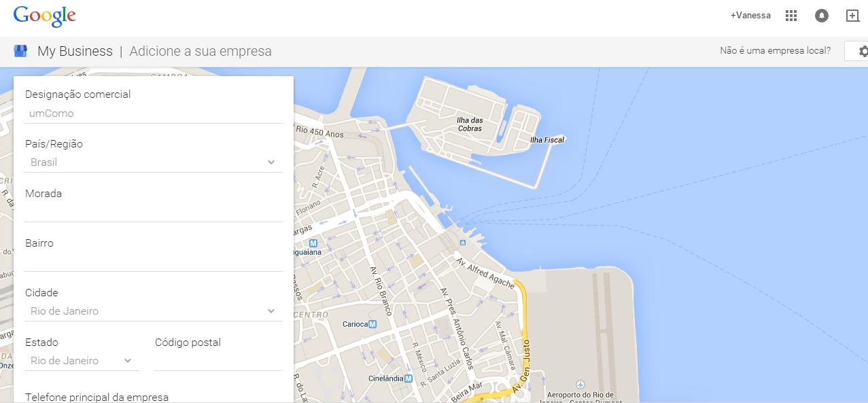Click 'Não é uma empresa local?' link
868x403 pixels.
coord(775,51)
